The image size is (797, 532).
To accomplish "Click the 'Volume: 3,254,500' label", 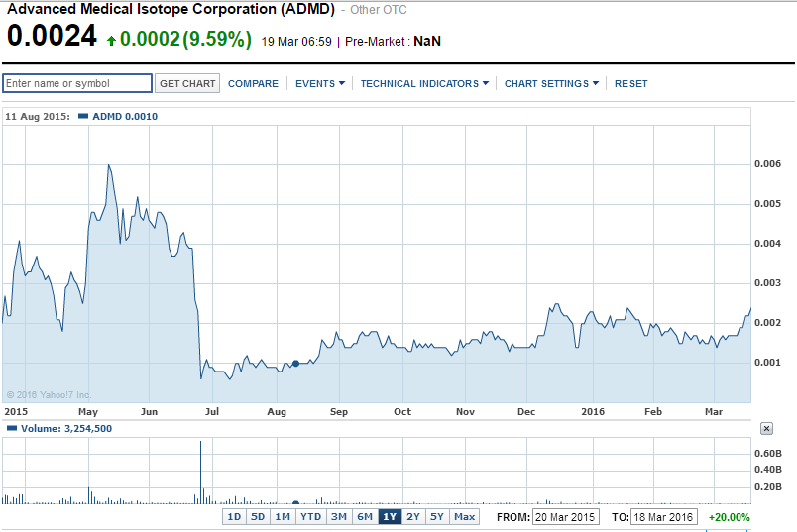I will (66, 428).
